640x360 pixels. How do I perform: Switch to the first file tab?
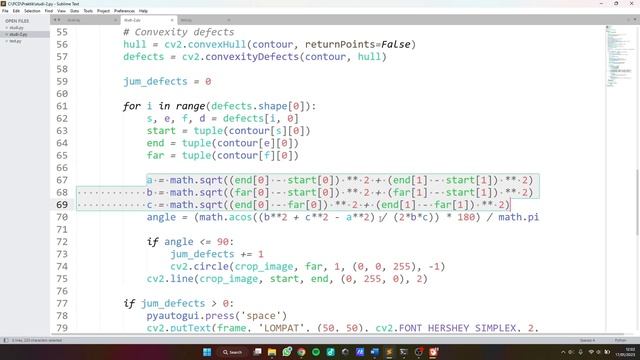(91, 20)
